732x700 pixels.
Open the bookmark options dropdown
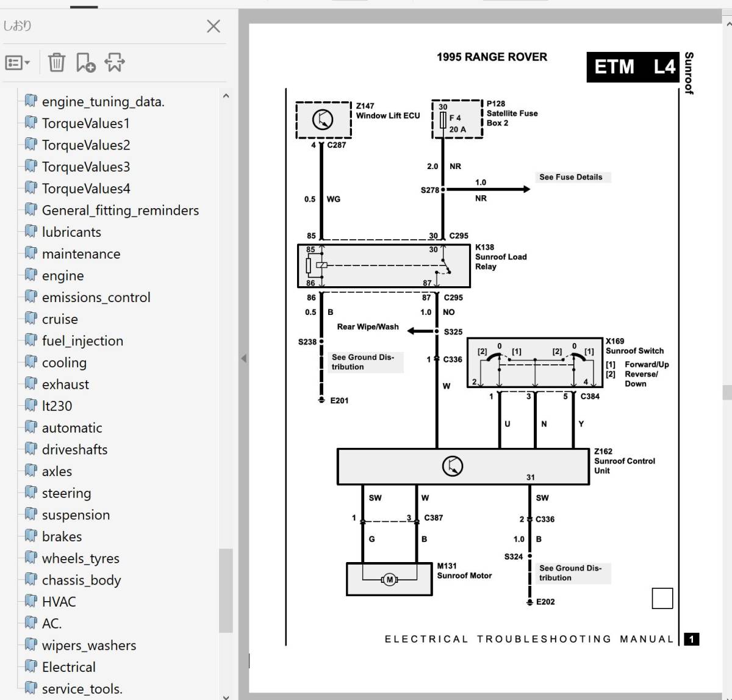(x=17, y=62)
